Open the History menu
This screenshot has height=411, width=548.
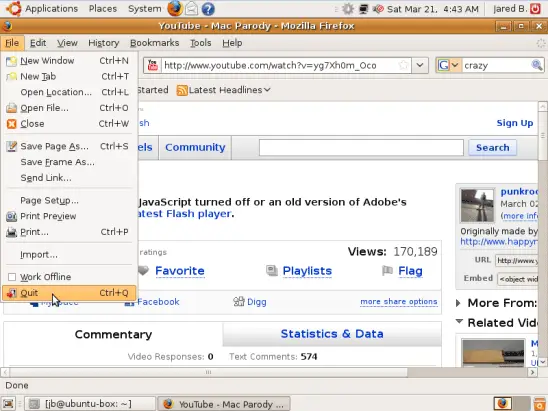(103, 43)
